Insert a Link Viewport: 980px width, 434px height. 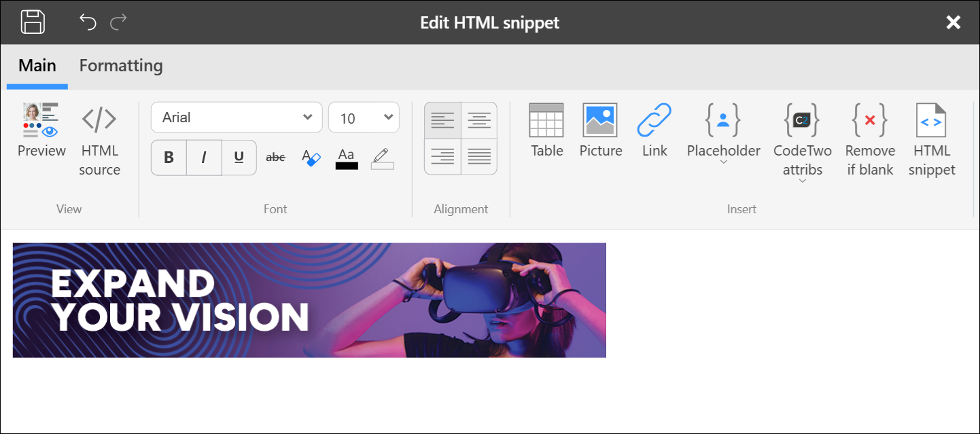click(654, 130)
